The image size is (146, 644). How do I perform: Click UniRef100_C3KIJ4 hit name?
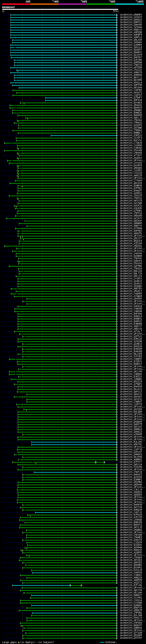[131, 490]
